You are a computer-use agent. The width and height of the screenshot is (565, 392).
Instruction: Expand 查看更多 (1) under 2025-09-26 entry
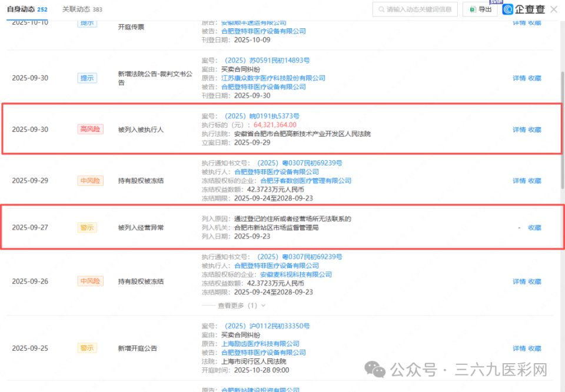click(x=241, y=305)
